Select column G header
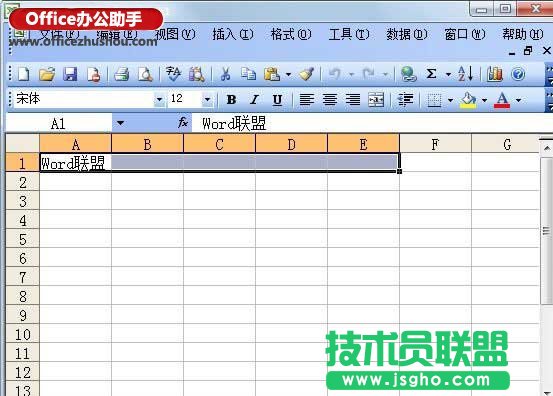Viewport: 553px width, 396px height. click(x=506, y=144)
